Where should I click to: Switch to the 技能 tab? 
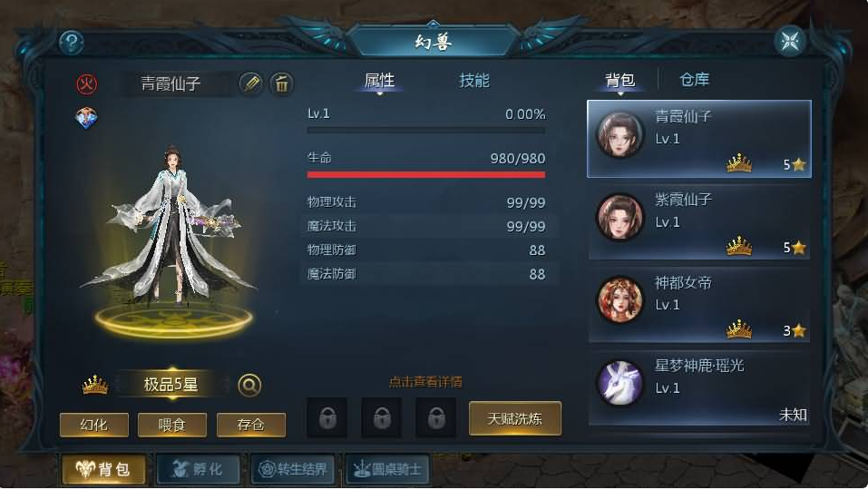473,81
